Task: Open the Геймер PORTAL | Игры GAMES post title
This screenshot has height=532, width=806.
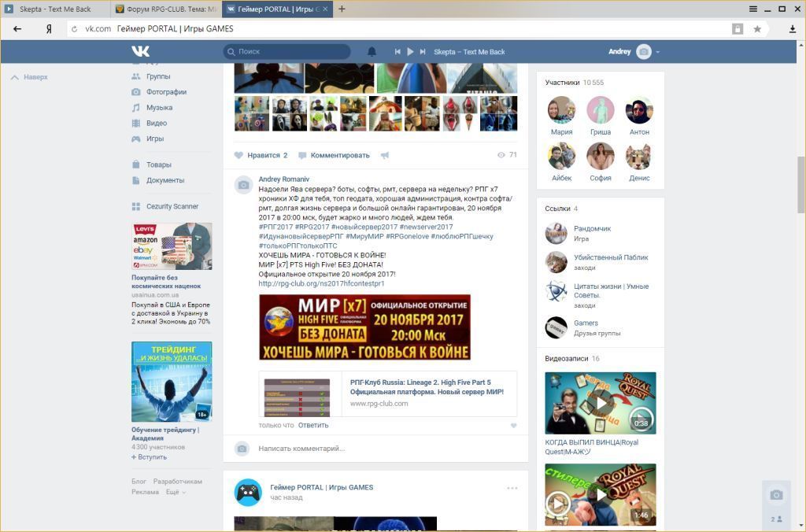Action: pyautogui.click(x=322, y=487)
